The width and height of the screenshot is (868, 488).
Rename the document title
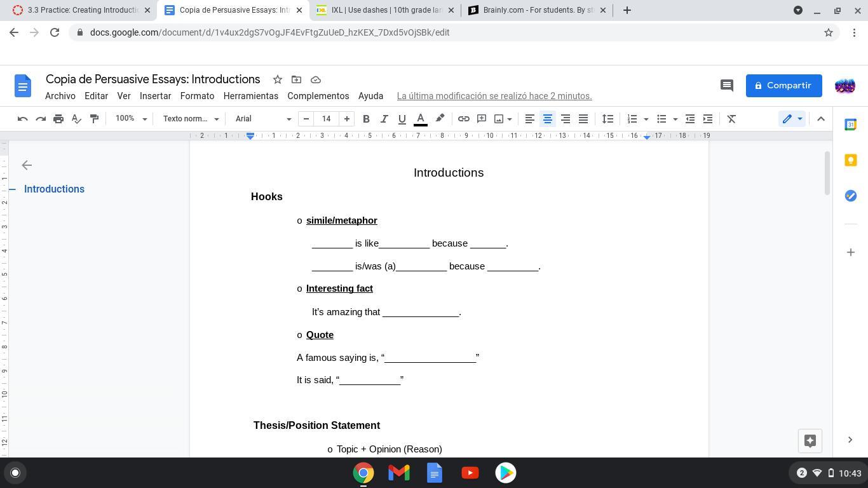pyautogui.click(x=153, y=79)
